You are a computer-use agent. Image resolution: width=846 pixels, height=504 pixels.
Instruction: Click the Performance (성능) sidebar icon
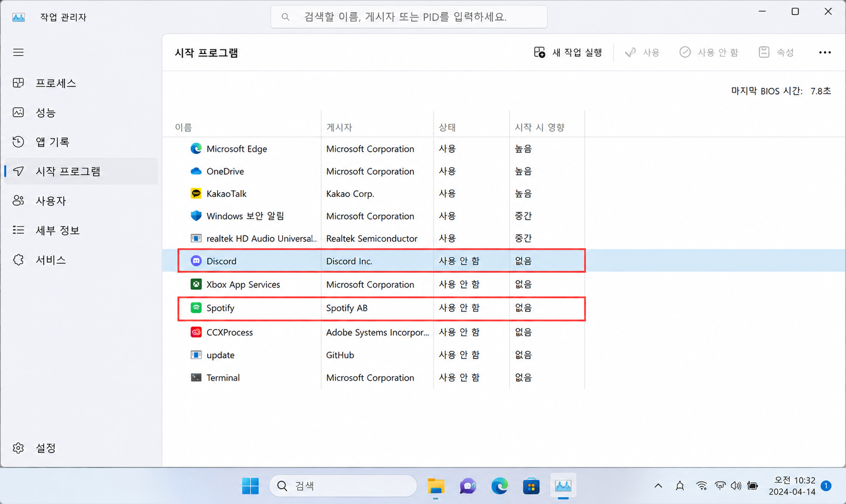(x=18, y=112)
